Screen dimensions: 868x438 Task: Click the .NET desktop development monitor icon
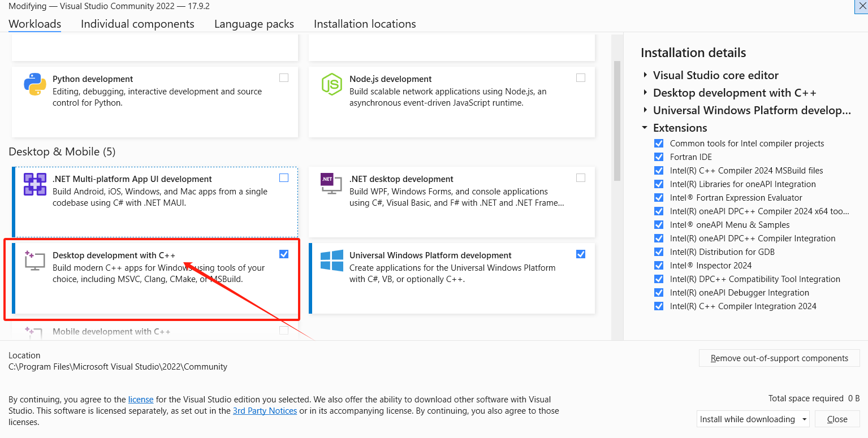pos(331,184)
